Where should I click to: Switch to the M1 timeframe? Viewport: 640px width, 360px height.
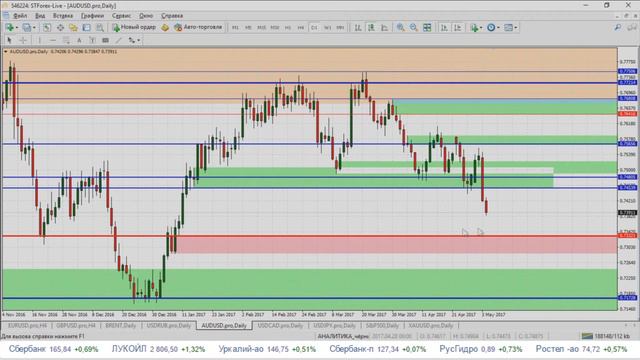pos(235,28)
